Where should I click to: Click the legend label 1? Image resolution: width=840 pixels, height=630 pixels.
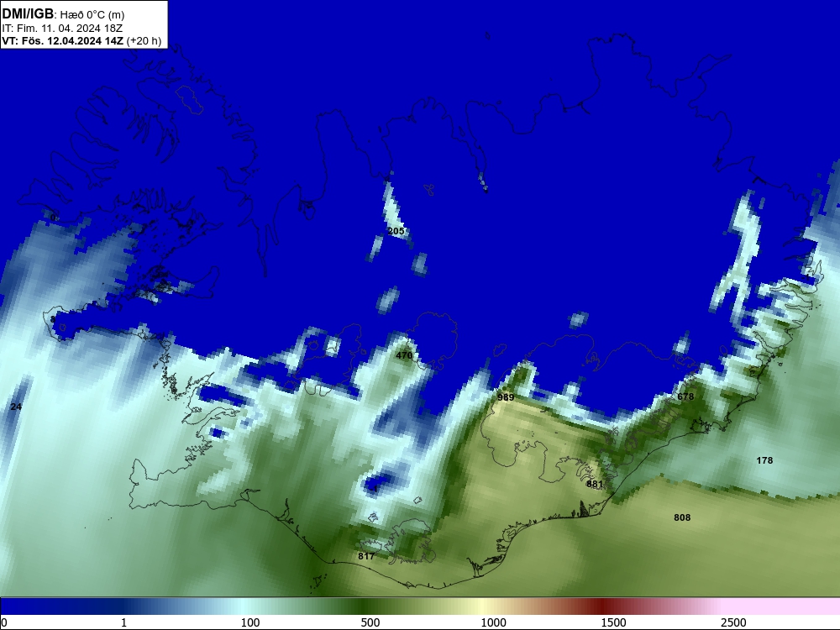(x=123, y=622)
